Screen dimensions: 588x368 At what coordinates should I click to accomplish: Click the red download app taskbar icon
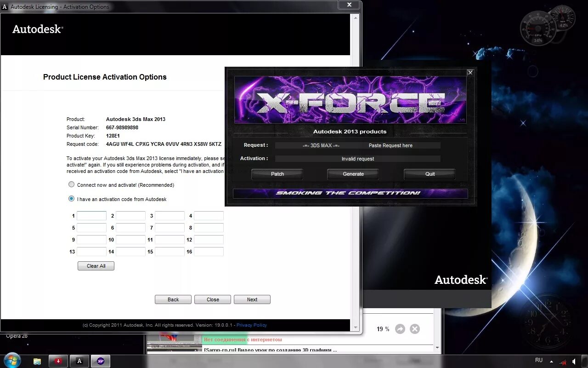(x=58, y=361)
